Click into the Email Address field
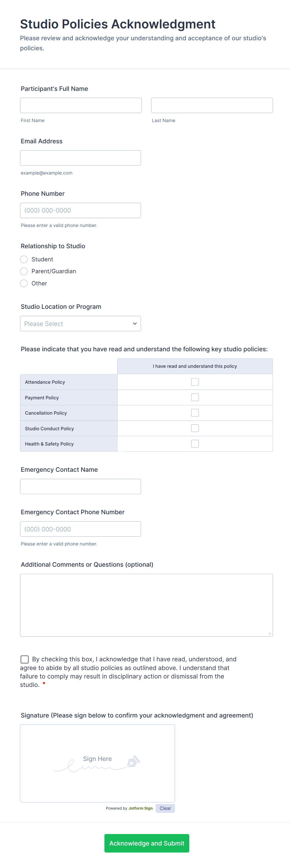The width and height of the screenshot is (290, 868). (x=80, y=158)
